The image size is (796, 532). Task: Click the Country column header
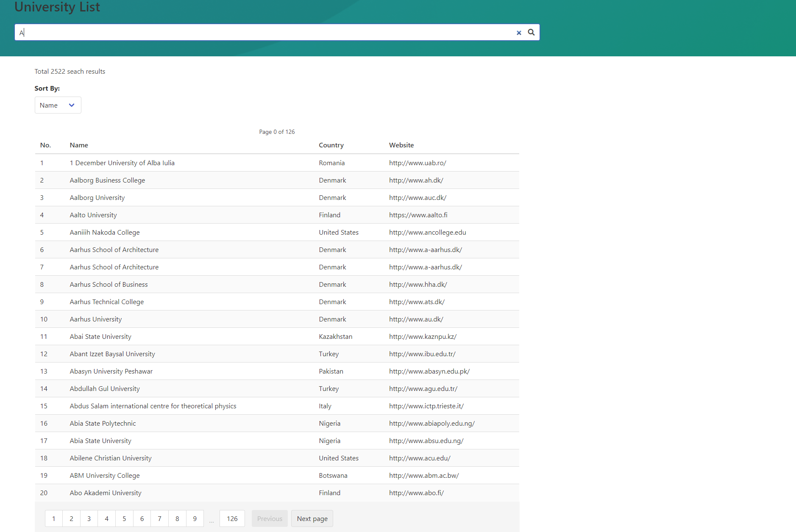[x=331, y=145]
